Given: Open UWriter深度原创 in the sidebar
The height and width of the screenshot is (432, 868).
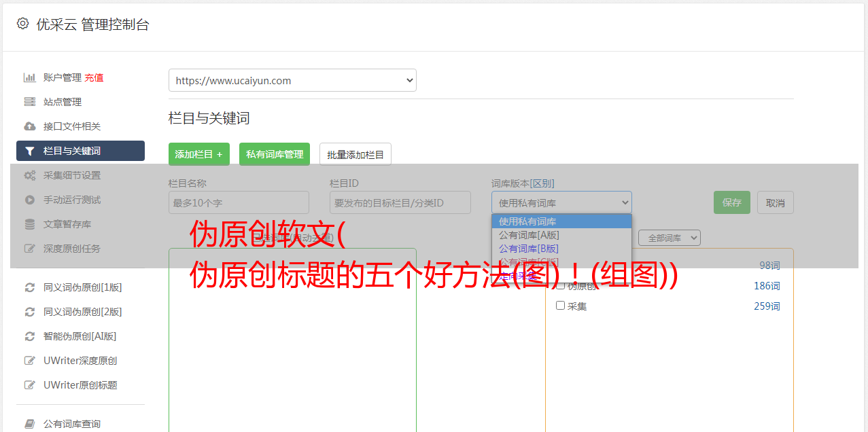Looking at the screenshot, I should [80, 361].
